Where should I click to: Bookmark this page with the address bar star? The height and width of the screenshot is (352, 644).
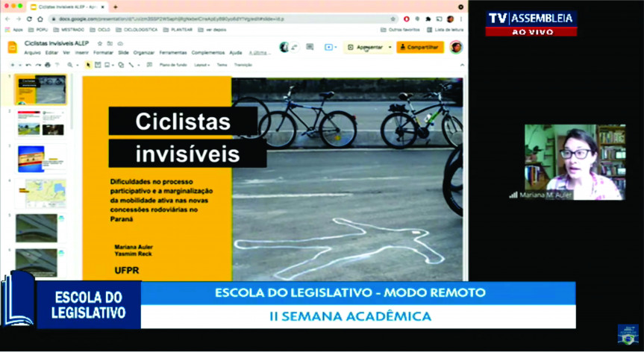(393, 19)
